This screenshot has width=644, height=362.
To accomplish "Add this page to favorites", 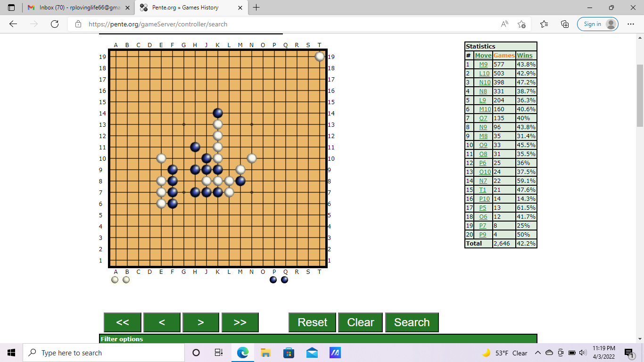I will pyautogui.click(x=521, y=24).
